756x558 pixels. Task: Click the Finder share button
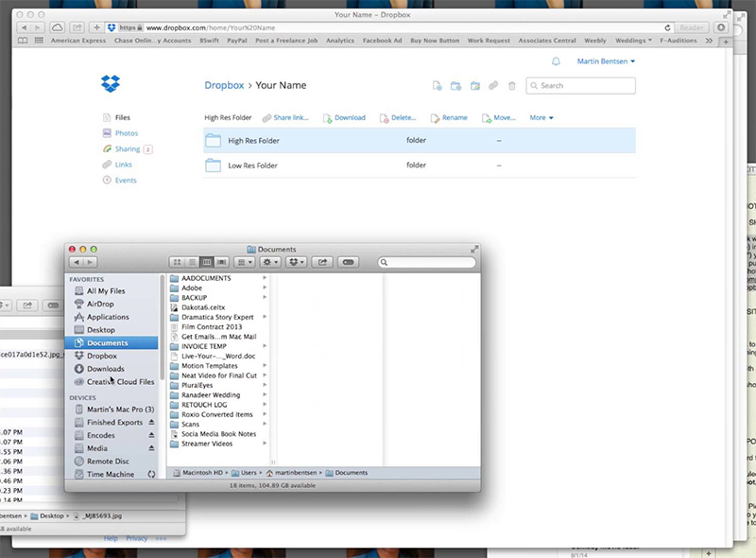pos(322,262)
